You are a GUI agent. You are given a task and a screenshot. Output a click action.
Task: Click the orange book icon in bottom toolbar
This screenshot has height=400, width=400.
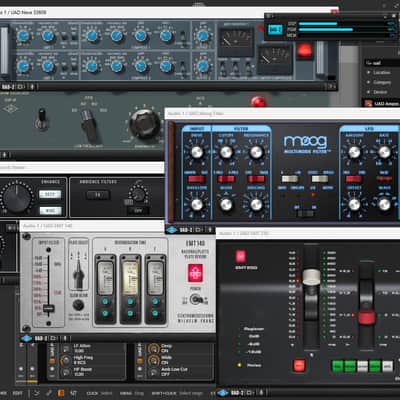coord(61,393)
